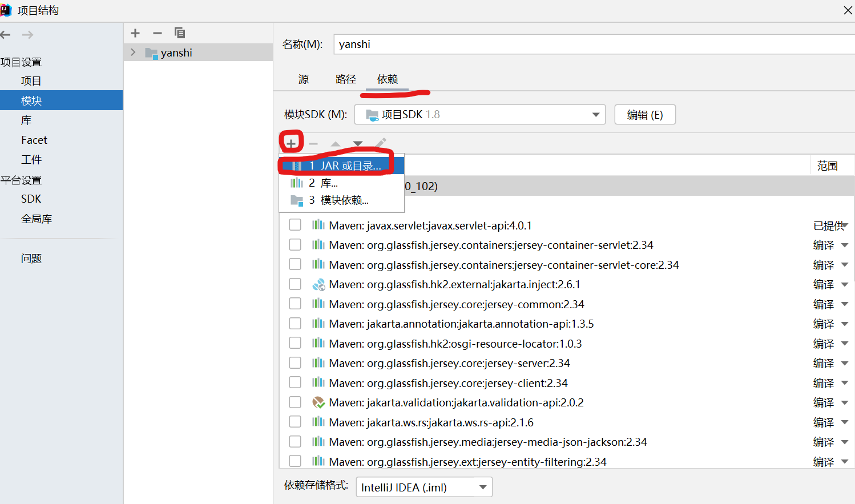Click IntelliJ IDEA logo in title bar
The height and width of the screenshot is (504, 855).
click(x=6, y=10)
